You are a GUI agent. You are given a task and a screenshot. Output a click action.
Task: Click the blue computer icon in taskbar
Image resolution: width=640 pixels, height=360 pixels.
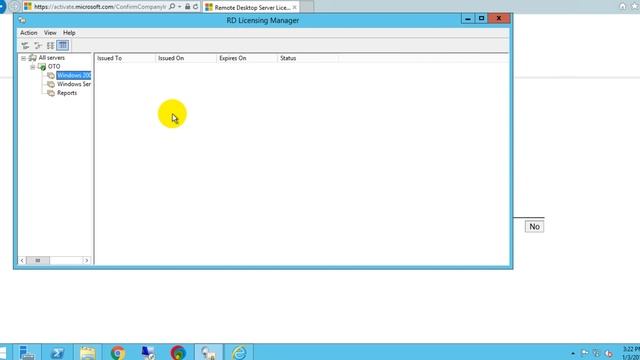[x=148, y=352]
